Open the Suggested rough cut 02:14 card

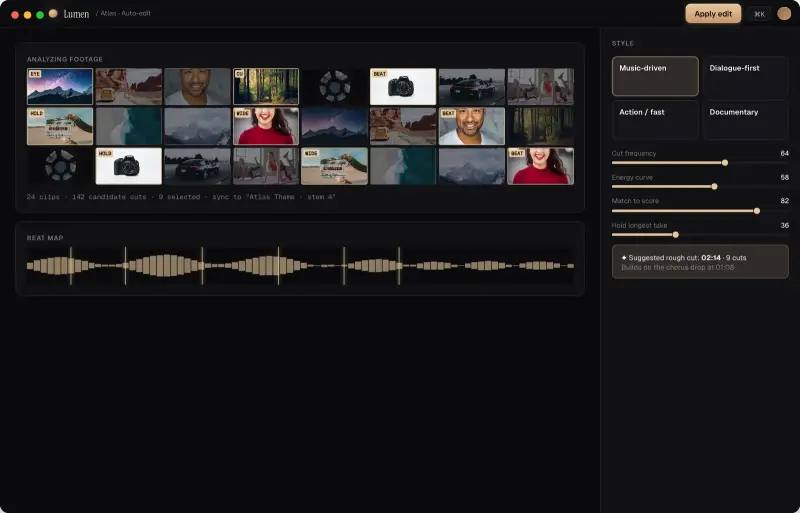click(700, 262)
